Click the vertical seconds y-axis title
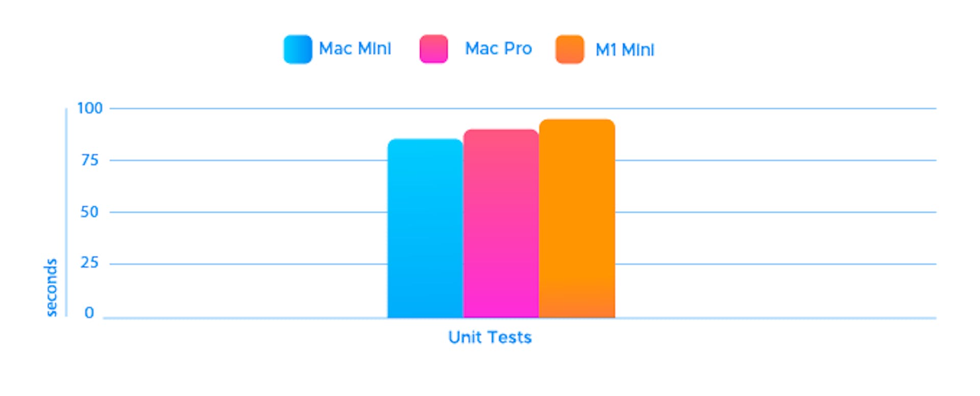 pos(51,287)
